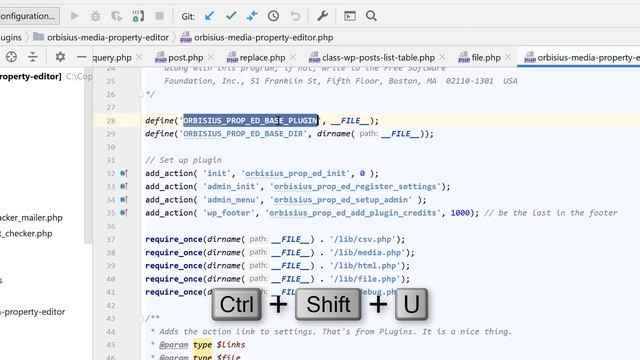Viewport: 640px width, 360px height.
Task: Select the _checker.php file in project tree
Action: click(x=26, y=233)
